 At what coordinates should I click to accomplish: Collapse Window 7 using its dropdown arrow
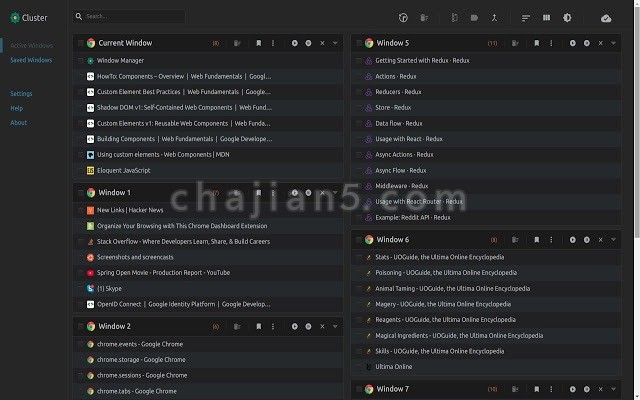[x=613, y=389]
